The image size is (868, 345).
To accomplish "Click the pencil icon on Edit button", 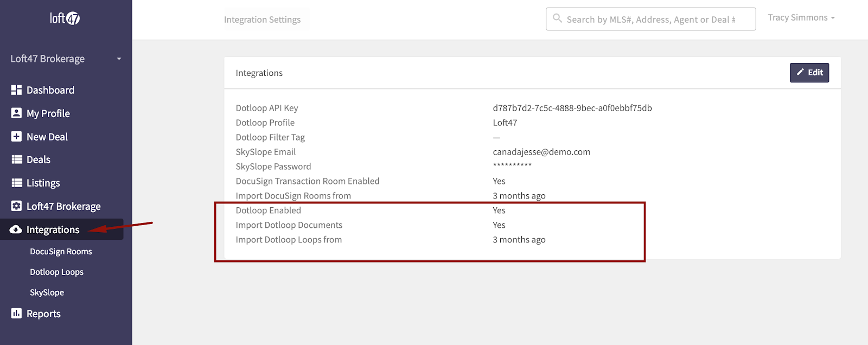I will 800,72.
